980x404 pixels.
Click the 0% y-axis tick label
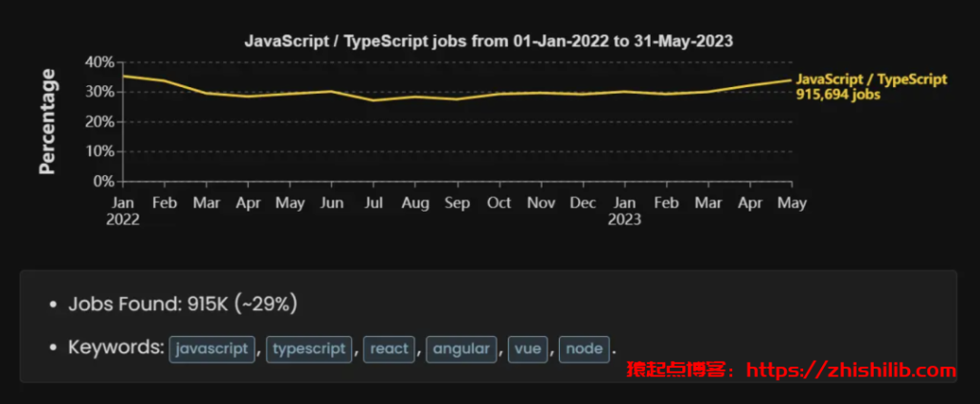[103, 181]
